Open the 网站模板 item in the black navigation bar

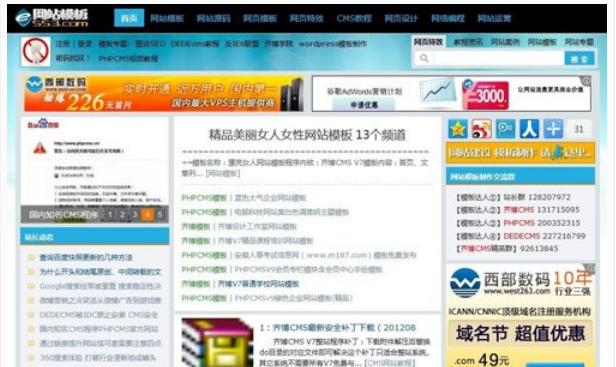point(167,18)
